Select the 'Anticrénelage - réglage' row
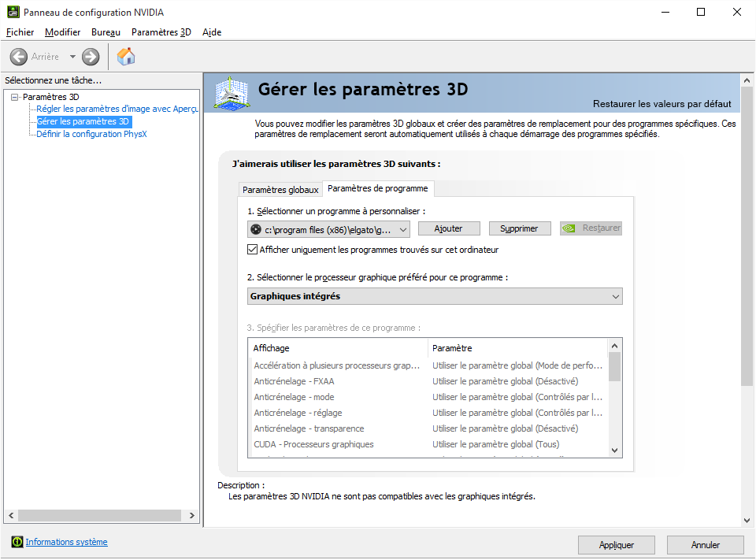Viewport: 756px width, 560px height. 428,413
